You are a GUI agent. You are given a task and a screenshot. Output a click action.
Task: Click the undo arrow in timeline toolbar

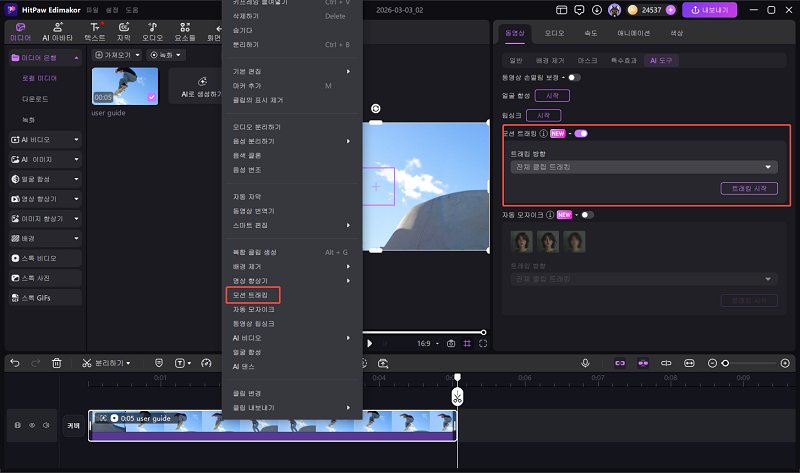(x=15, y=363)
